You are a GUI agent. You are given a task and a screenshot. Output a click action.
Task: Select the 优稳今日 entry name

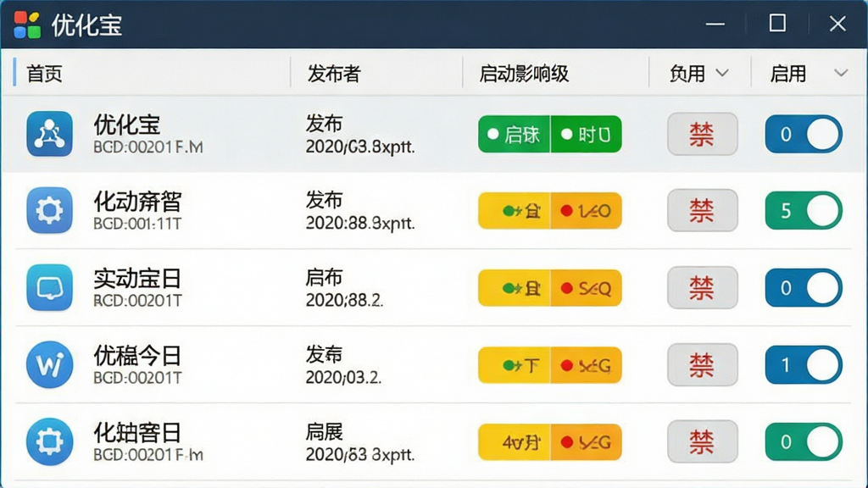point(137,355)
